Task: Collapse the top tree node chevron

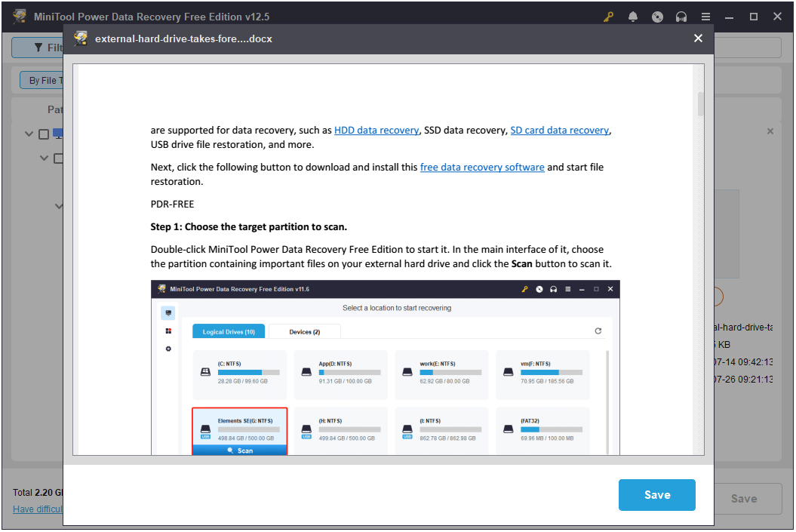Action: tap(29, 134)
